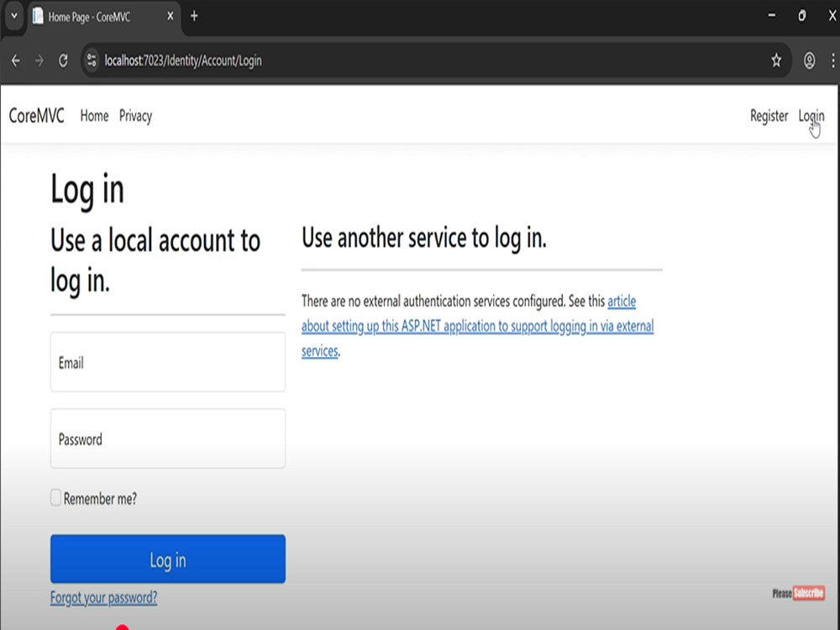Click the CoreMVC brand link

coord(36,116)
